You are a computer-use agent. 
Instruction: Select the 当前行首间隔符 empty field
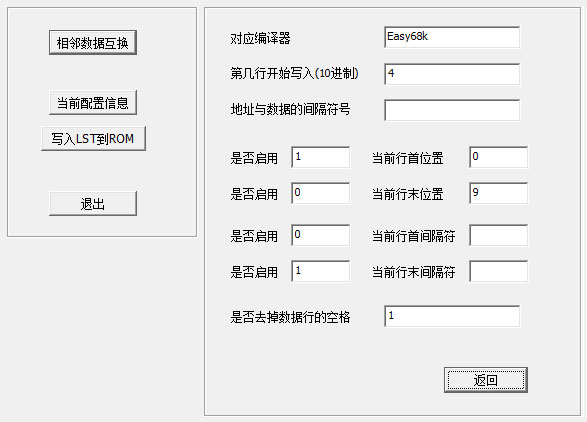click(499, 235)
